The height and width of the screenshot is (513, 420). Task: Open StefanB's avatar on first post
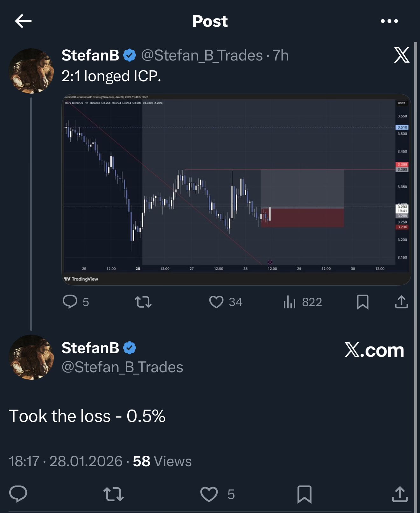[x=31, y=71]
